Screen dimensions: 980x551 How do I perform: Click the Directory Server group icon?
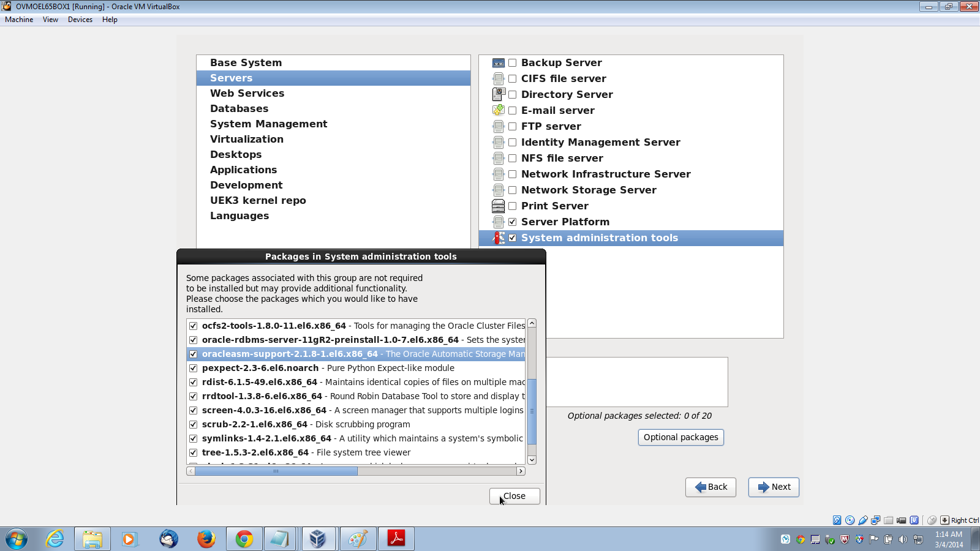coord(499,94)
